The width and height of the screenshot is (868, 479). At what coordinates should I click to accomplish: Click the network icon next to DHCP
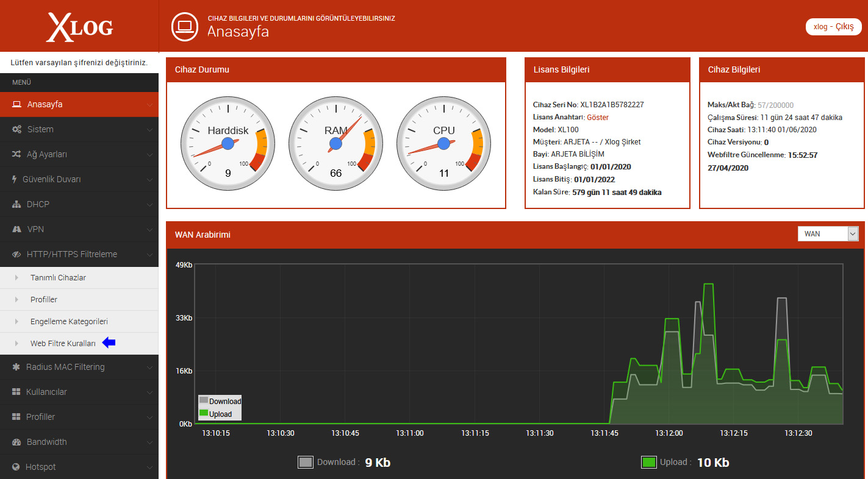(x=17, y=204)
